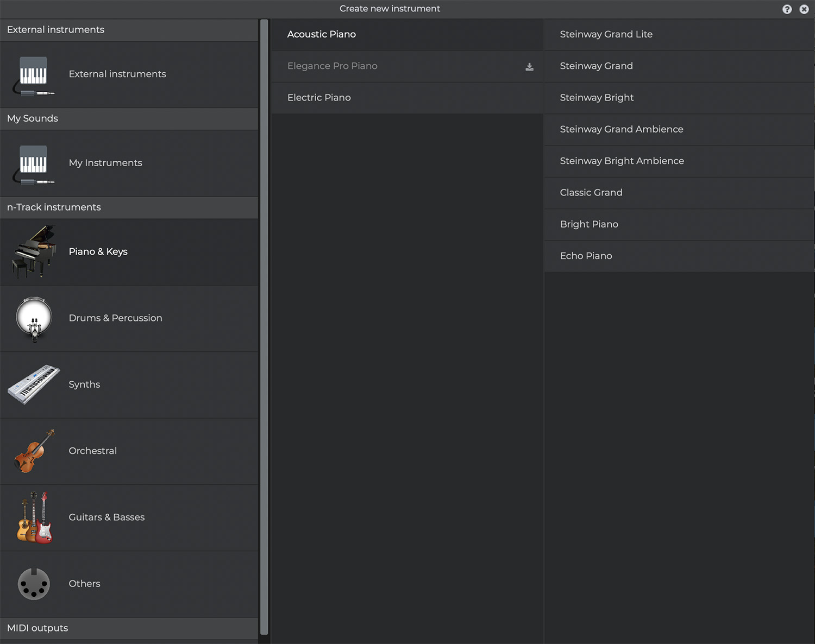Click the grand piano icon
The height and width of the screenshot is (644, 815).
tap(34, 252)
